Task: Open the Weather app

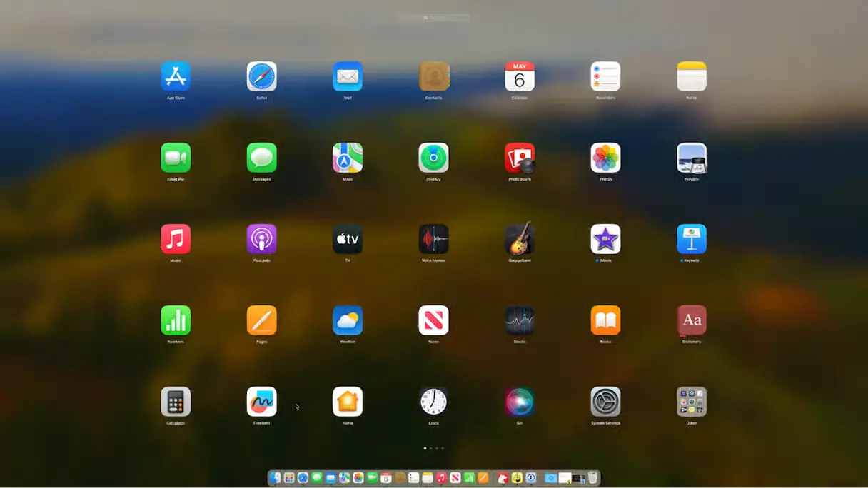Action: point(348,320)
